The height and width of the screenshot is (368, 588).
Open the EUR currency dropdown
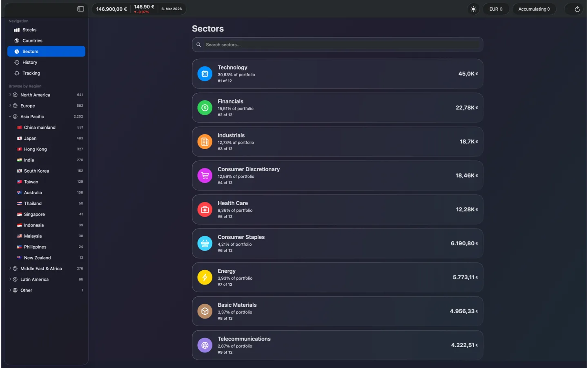496,9
